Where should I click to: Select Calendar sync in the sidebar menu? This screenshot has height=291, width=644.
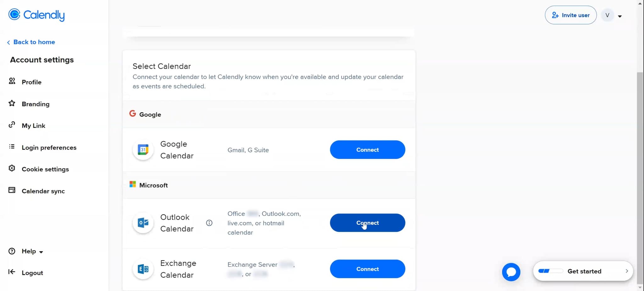click(43, 190)
